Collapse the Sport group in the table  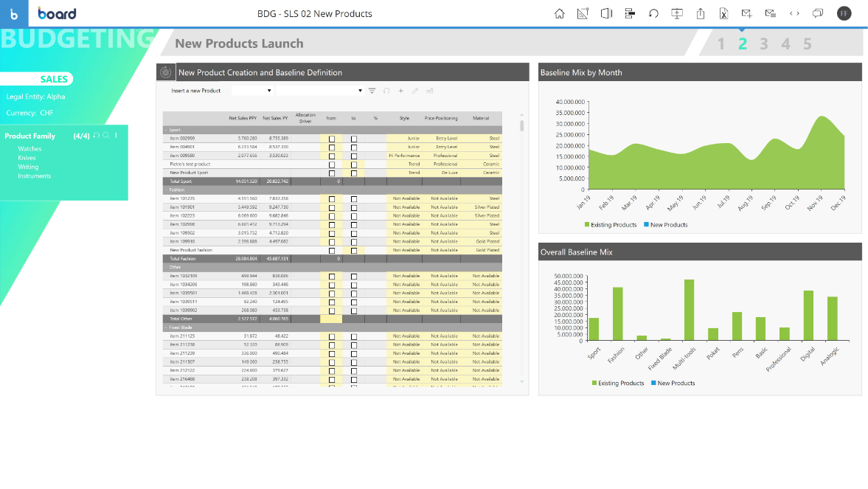(166, 130)
